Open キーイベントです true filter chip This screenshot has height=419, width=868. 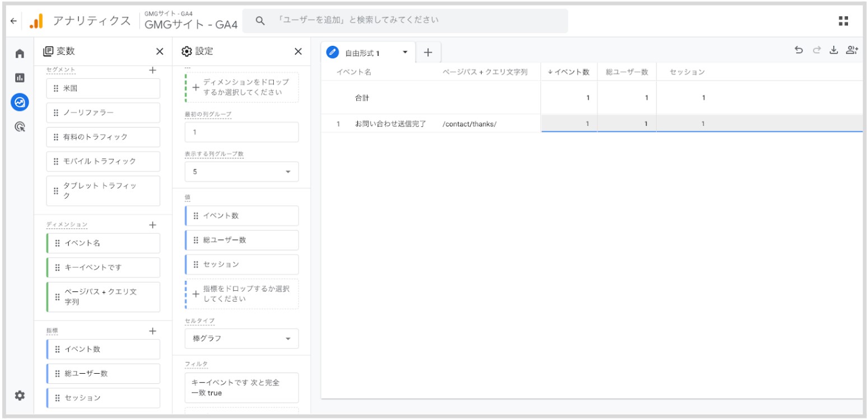(x=242, y=388)
